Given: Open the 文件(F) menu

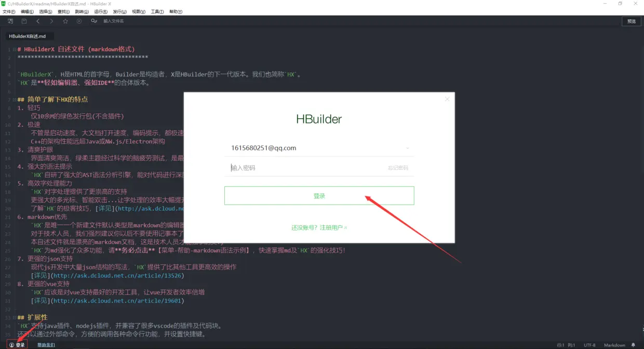Looking at the screenshot, I should [x=9, y=11].
